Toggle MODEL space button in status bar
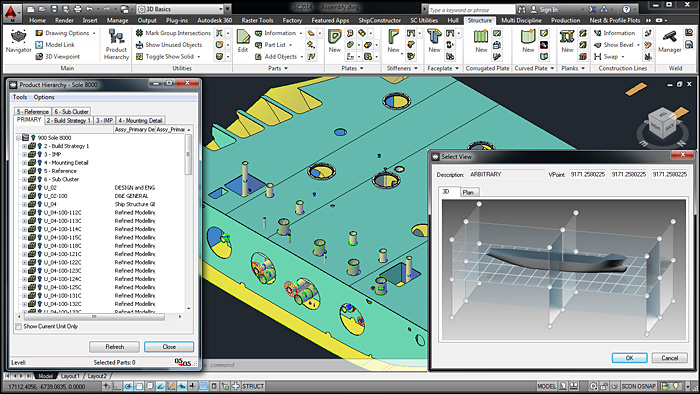 546,386
